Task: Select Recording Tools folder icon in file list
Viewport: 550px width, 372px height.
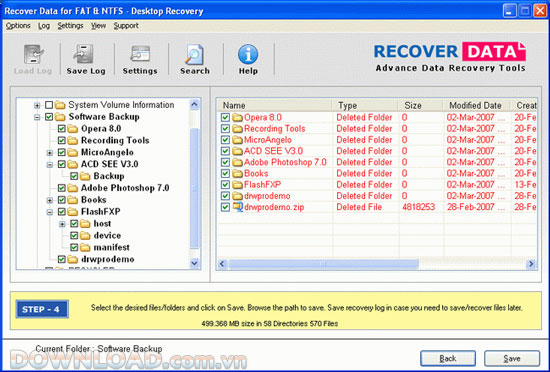Action: tap(237, 129)
